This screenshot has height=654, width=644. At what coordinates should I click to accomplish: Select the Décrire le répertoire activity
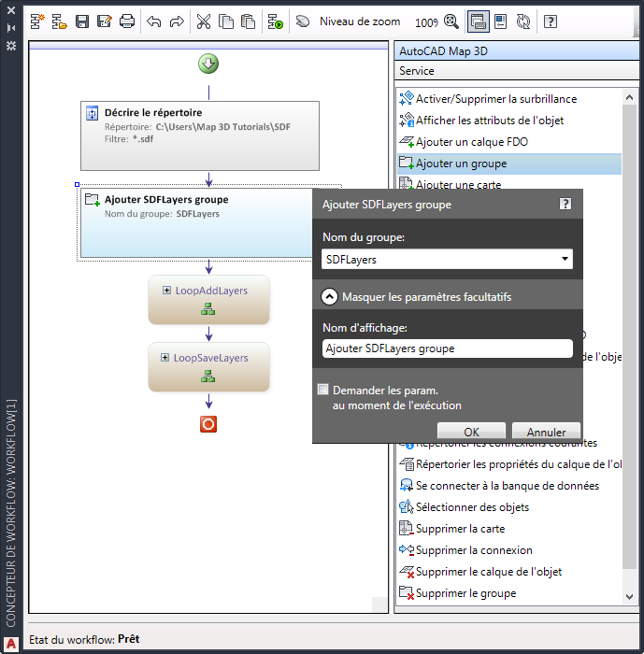[x=200, y=135]
